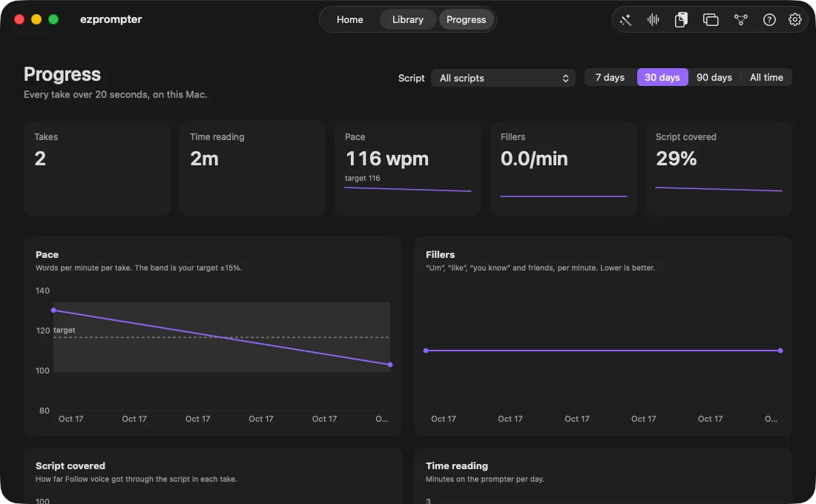This screenshot has height=504, width=816.
Task: Click the Script covered chart heading
Action: click(x=70, y=466)
